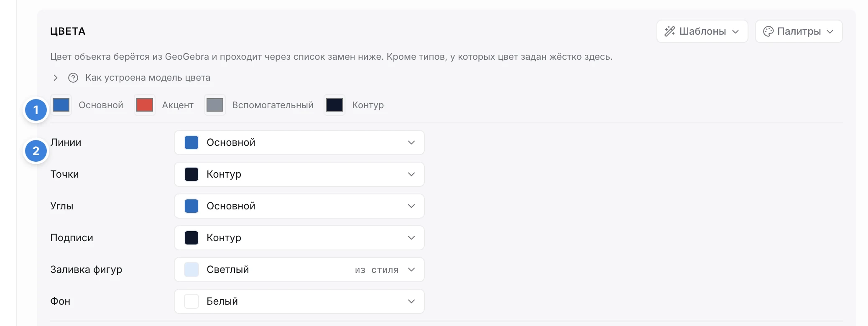The image size is (868, 326).
Task: Click the Фон row label
Action: 60,301
